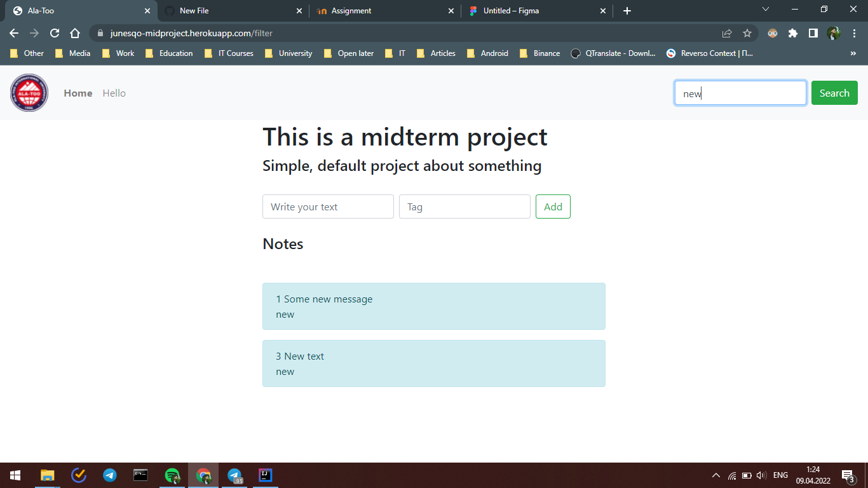
Task: Open the Extensions puzzle icon
Action: [793, 32]
